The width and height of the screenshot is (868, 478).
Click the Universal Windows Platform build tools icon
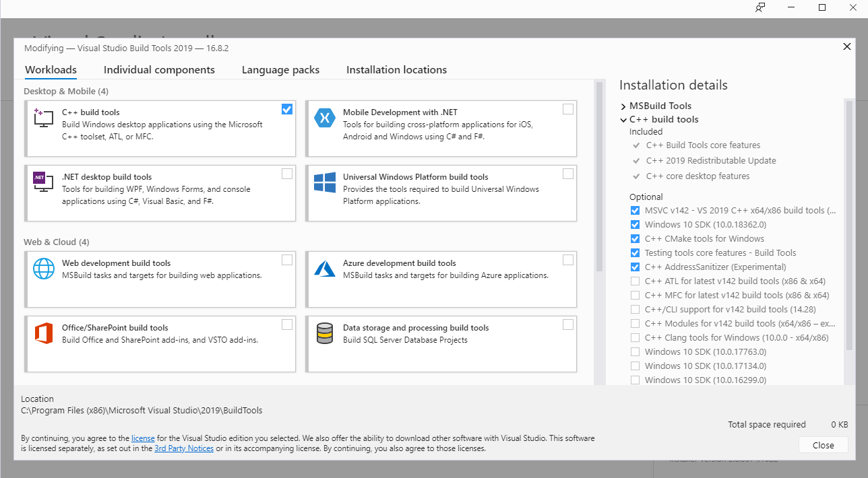click(x=325, y=182)
